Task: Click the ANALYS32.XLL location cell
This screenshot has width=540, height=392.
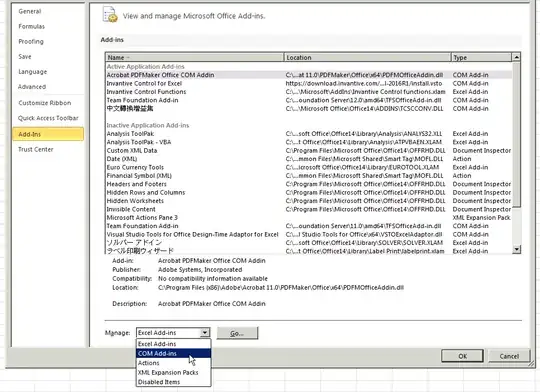Action: 364,134
